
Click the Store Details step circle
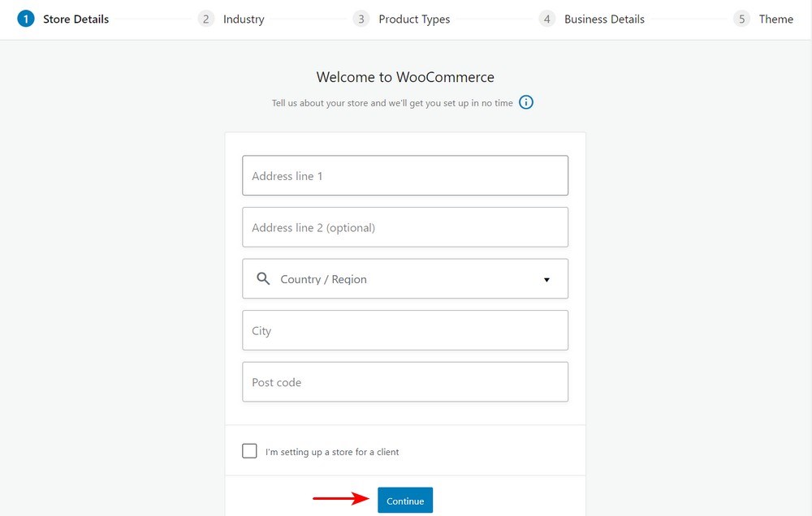25,18
